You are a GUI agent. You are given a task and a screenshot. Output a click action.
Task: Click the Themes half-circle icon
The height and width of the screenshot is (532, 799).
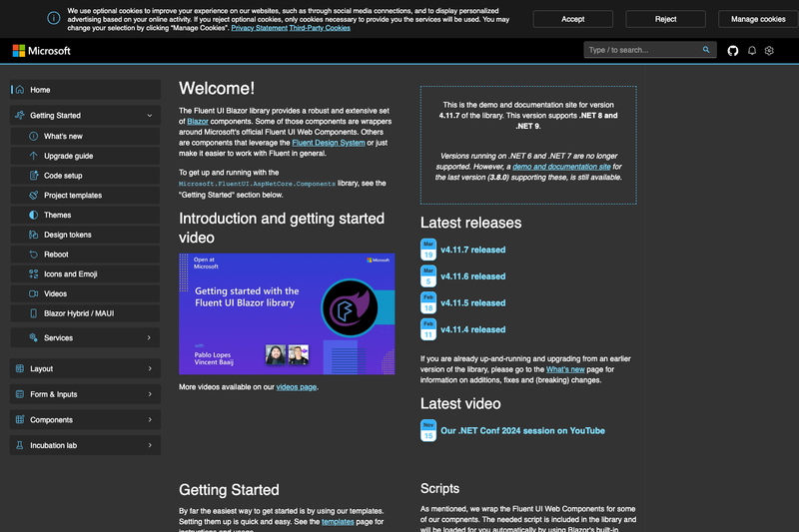34,215
